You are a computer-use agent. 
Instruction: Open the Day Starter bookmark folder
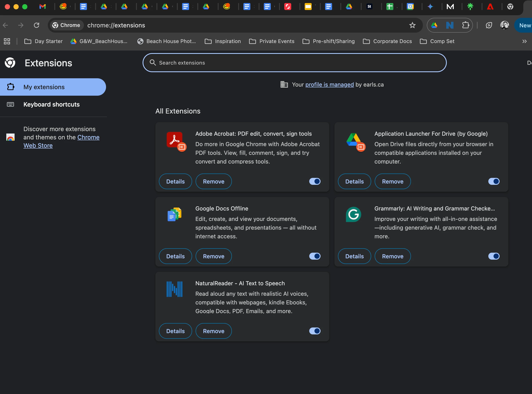43,41
